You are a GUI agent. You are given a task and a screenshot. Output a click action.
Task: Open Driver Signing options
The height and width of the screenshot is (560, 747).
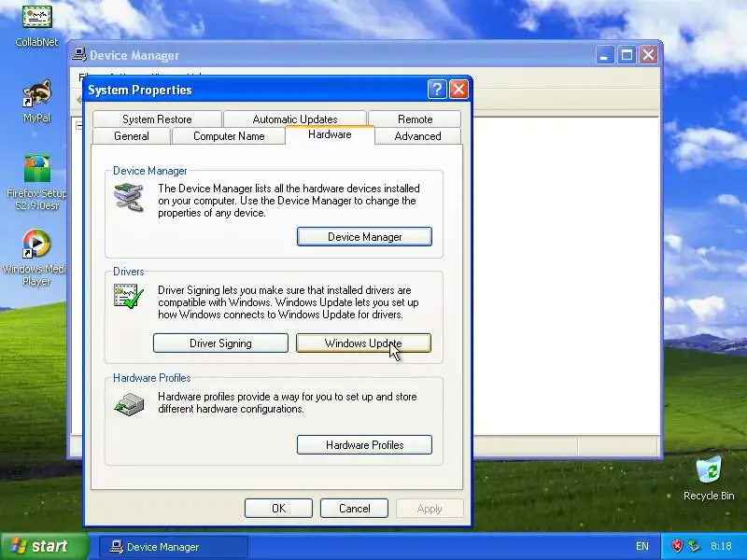tap(220, 343)
